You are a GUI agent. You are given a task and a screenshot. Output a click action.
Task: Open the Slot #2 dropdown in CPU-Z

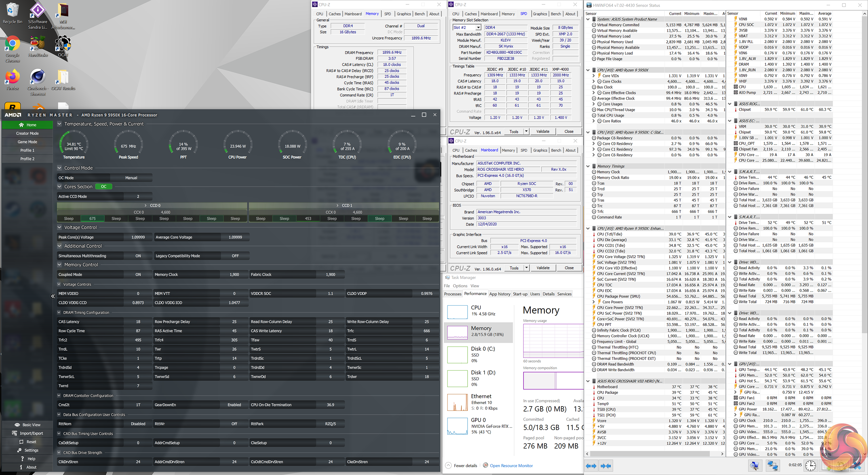[478, 27]
